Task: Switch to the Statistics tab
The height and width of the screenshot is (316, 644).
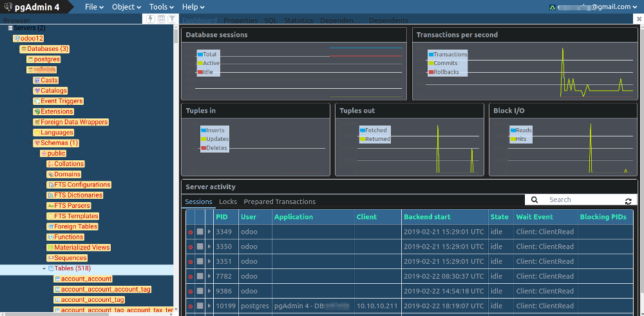Action: [299, 21]
